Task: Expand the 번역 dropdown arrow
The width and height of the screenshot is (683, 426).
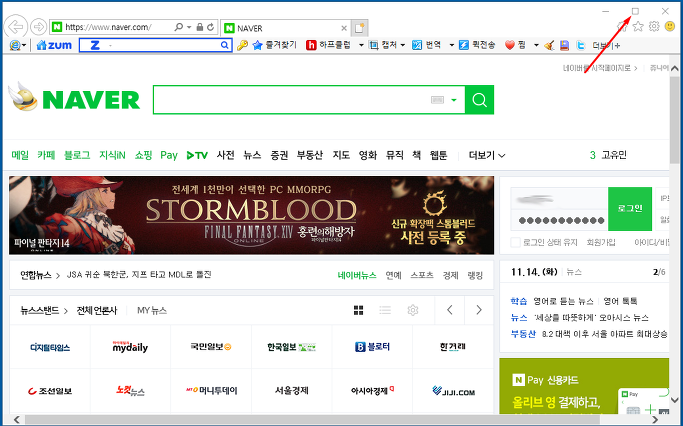Action: point(452,45)
